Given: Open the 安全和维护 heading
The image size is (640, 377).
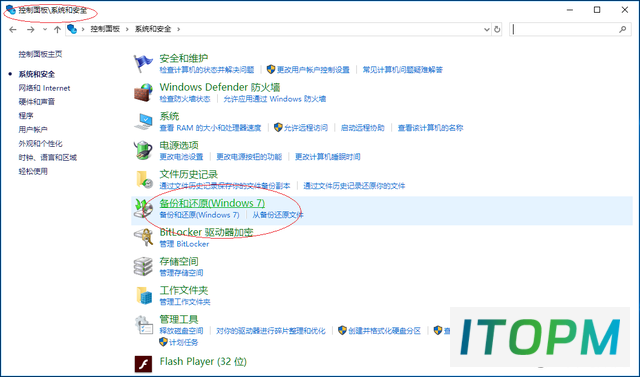Looking at the screenshot, I should coord(184,58).
